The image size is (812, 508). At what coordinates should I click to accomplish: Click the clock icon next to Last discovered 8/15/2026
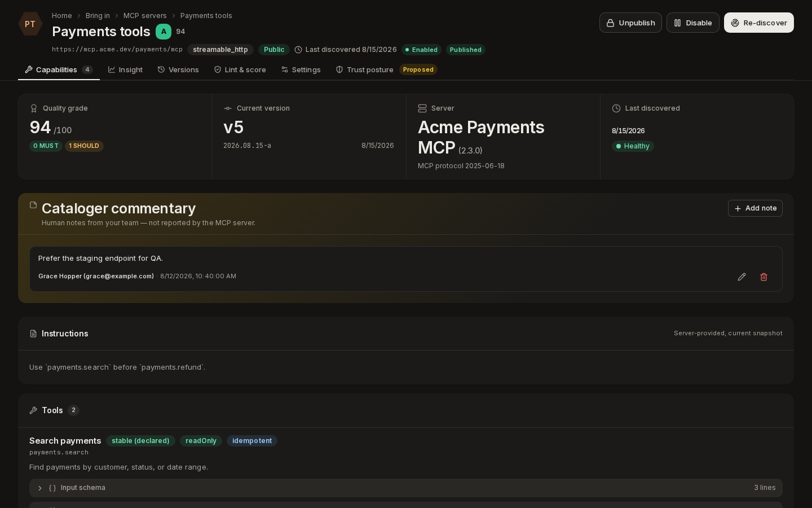point(298,50)
